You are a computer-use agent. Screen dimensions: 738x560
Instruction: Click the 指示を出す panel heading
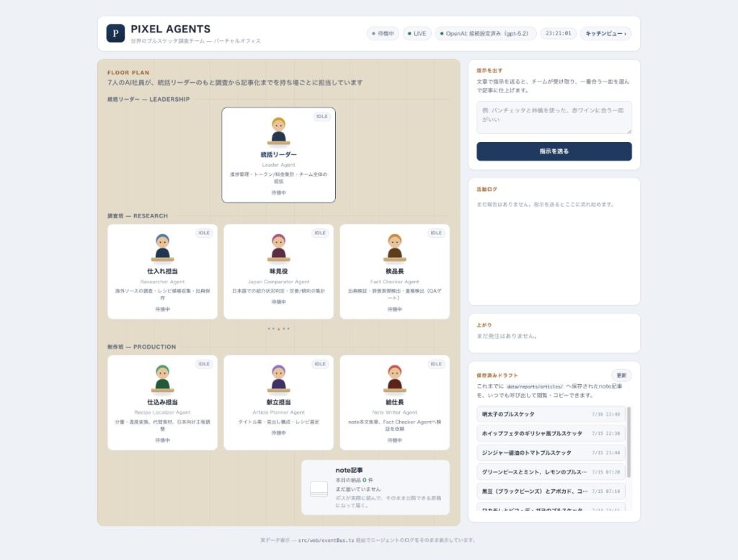[x=489, y=71]
